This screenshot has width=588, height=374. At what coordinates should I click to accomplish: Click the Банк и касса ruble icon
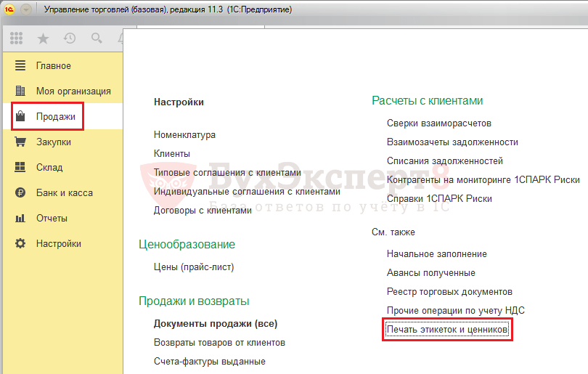pos(20,192)
